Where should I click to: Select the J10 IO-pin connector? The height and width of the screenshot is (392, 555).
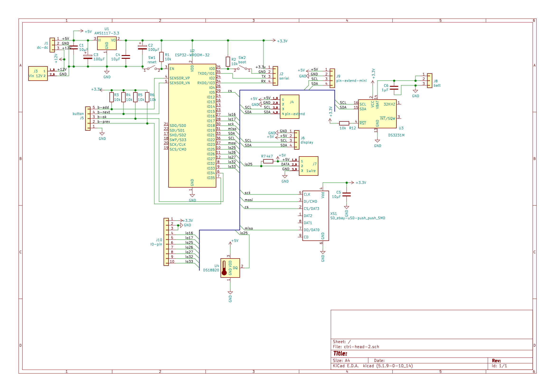(x=166, y=242)
